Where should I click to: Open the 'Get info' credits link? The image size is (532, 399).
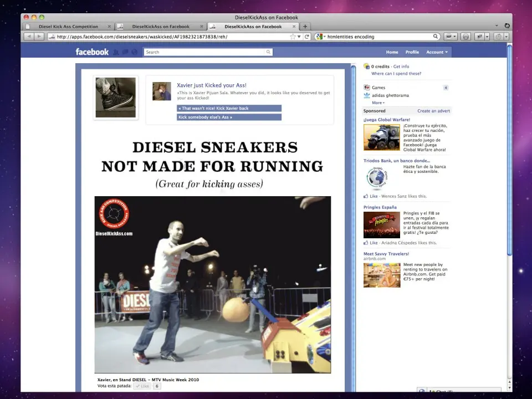point(401,66)
